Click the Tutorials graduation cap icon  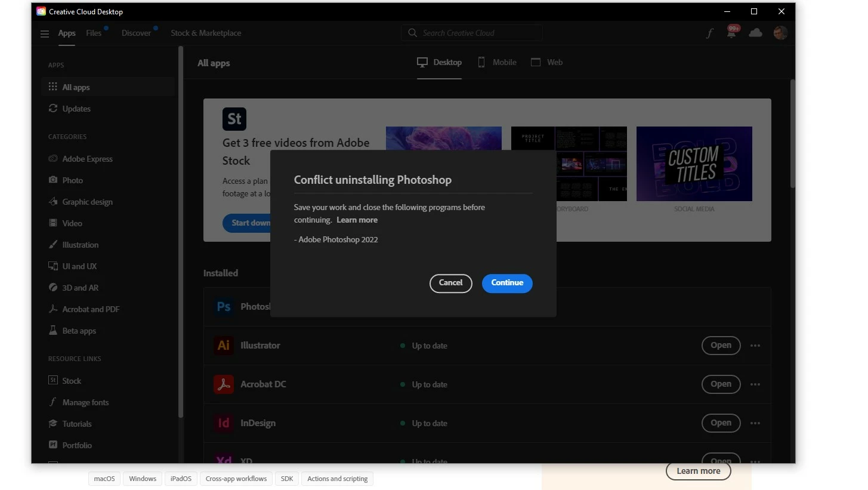coord(52,424)
